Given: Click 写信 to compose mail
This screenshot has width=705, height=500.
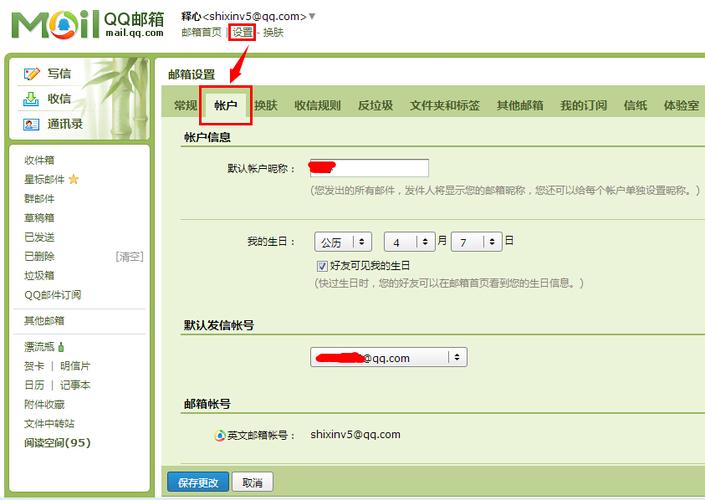Looking at the screenshot, I should point(59,73).
